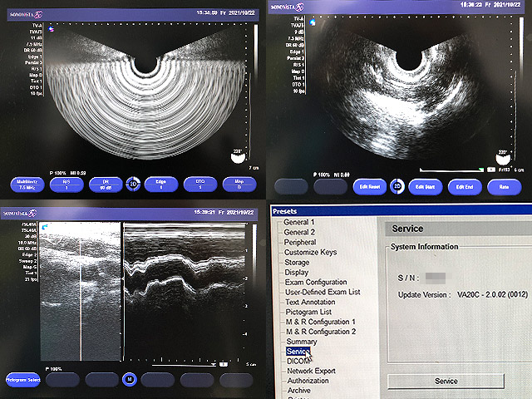Click Edit End button

pyautogui.click(x=465, y=187)
